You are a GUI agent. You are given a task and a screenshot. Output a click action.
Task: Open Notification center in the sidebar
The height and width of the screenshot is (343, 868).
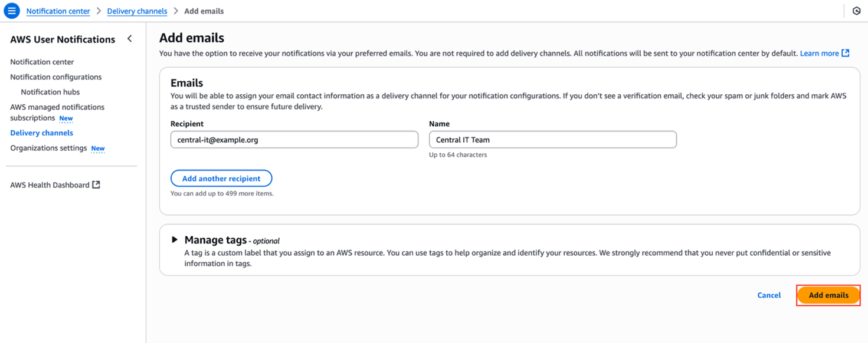42,62
